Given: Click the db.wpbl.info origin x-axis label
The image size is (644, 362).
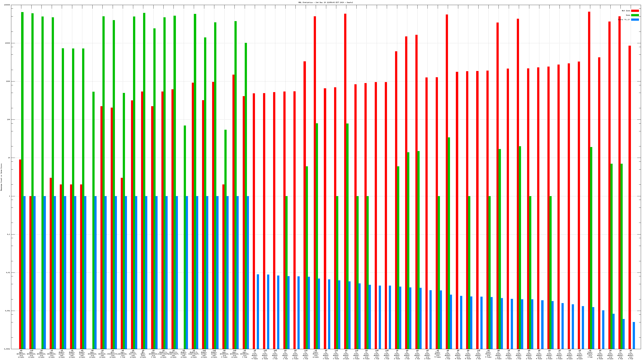Looking at the screenshot, I should click(143, 354).
